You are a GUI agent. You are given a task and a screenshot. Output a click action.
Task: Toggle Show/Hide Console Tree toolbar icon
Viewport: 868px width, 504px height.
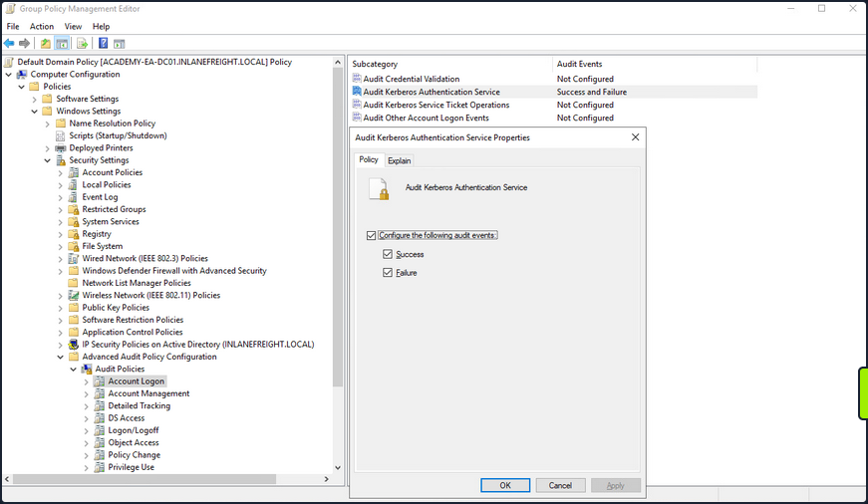[x=62, y=44]
